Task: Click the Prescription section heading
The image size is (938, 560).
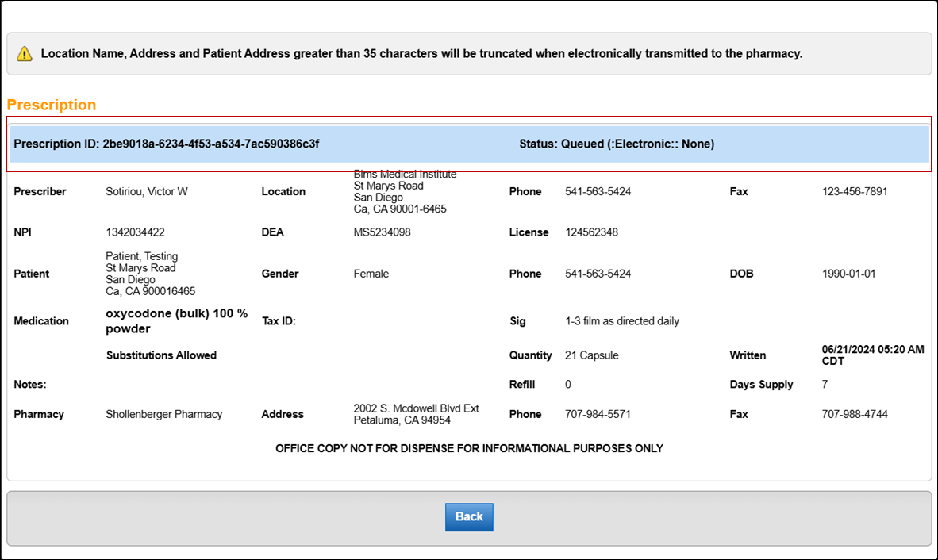Action: 52,105
